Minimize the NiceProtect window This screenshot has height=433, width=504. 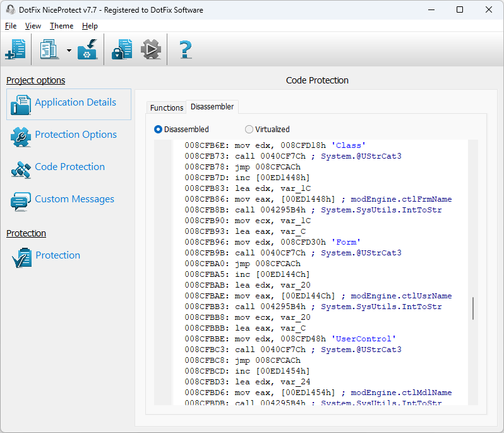point(431,9)
